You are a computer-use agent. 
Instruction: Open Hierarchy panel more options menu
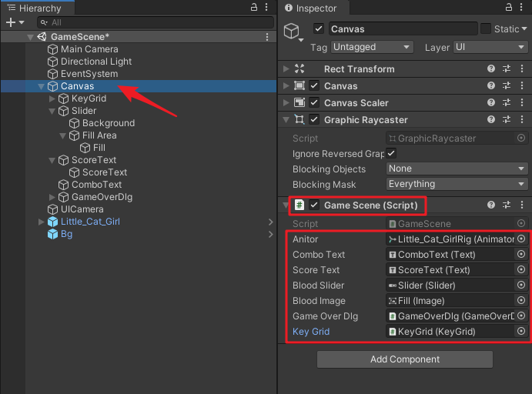266,7
